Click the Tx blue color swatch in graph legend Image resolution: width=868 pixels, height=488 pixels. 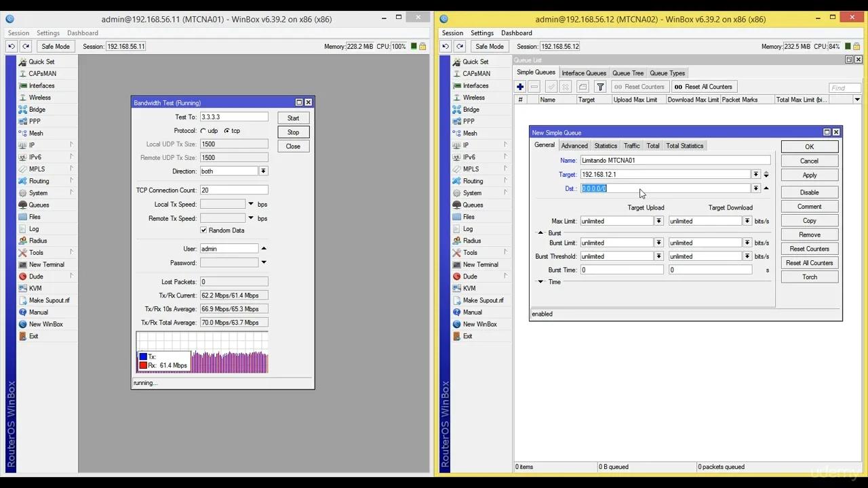[x=143, y=357]
